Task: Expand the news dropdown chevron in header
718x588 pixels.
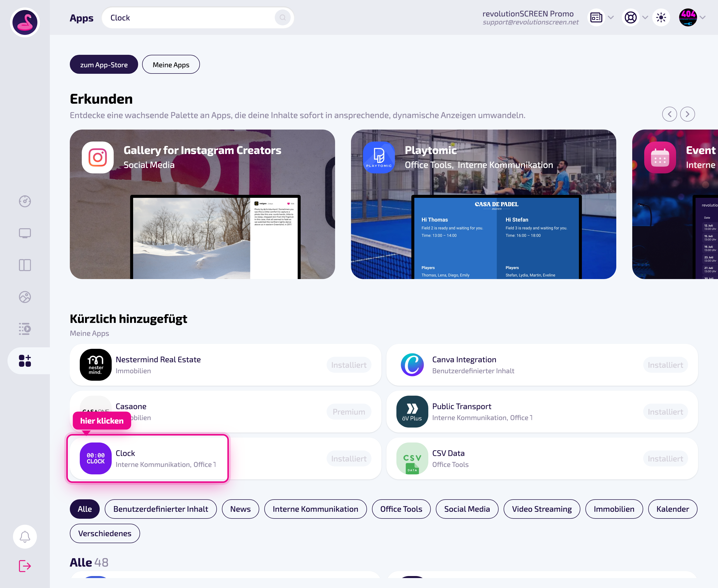Action: pyautogui.click(x=611, y=18)
